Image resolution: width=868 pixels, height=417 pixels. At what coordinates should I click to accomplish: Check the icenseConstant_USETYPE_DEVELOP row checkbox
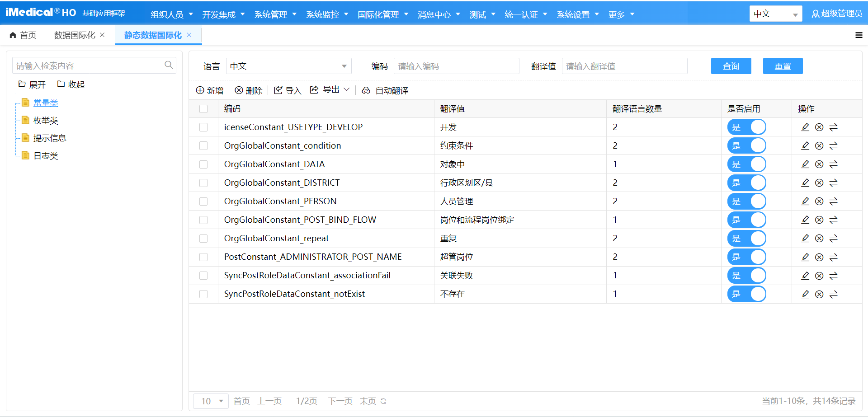(203, 127)
